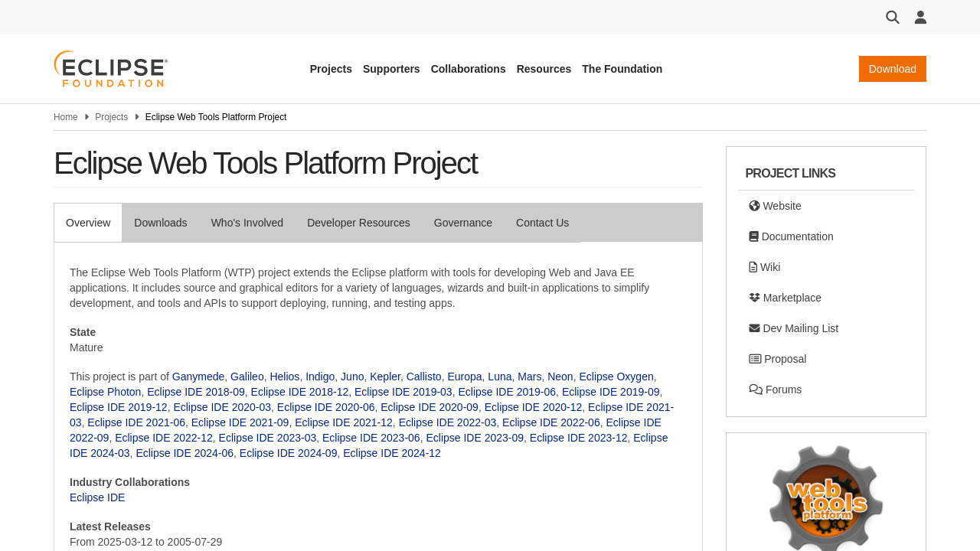The image size is (980, 551).
Task: Switch to the Contact Us tab
Action: coord(542,223)
